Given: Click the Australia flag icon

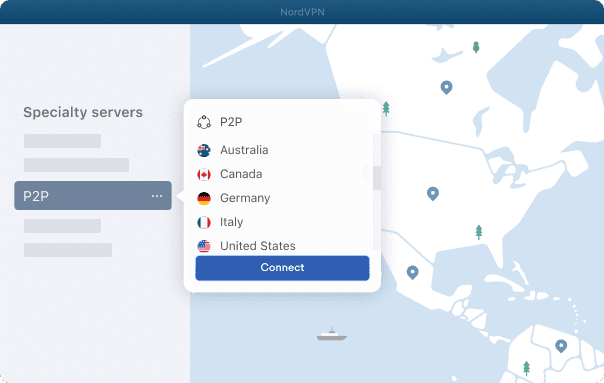Looking at the screenshot, I should [204, 150].
